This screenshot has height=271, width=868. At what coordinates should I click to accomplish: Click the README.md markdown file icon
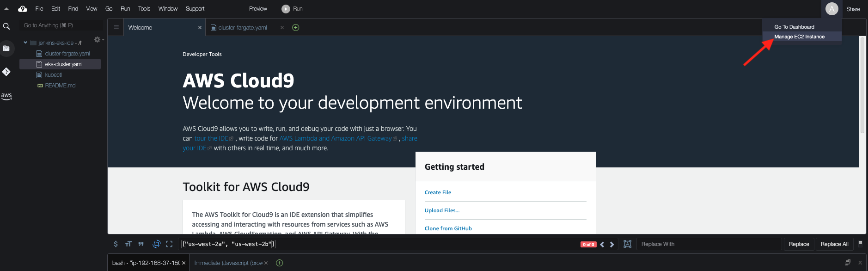click(x=40, y=86)
